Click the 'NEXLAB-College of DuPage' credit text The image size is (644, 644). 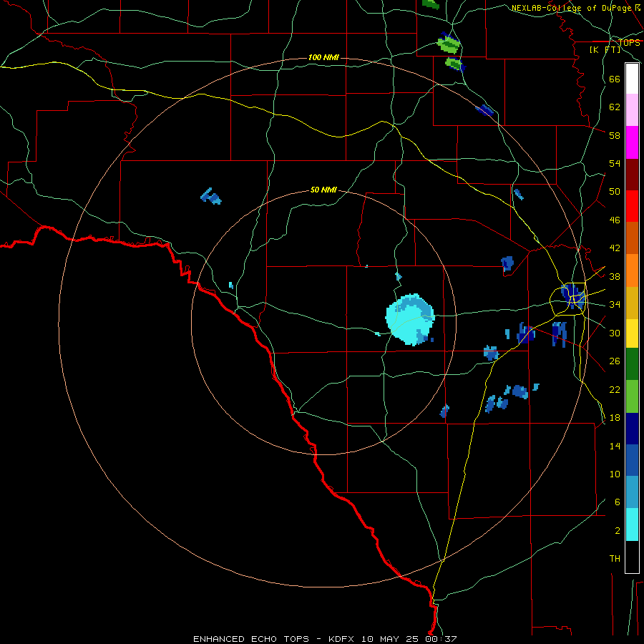tap(571, 8)
